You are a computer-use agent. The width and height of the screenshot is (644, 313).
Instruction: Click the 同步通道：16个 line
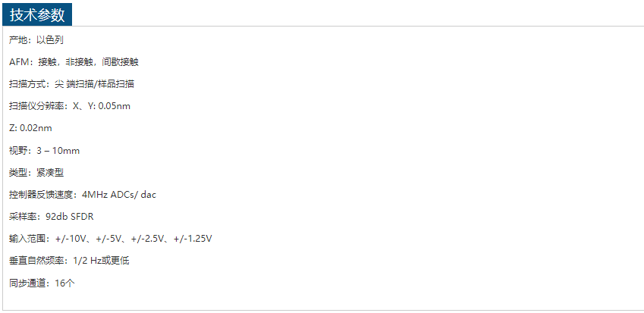[x=42, y=284]
